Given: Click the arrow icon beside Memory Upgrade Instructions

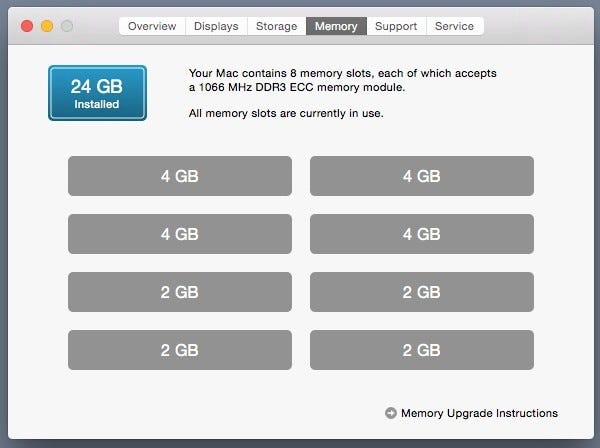Looking at the screenshot, I should pos(390,413).
